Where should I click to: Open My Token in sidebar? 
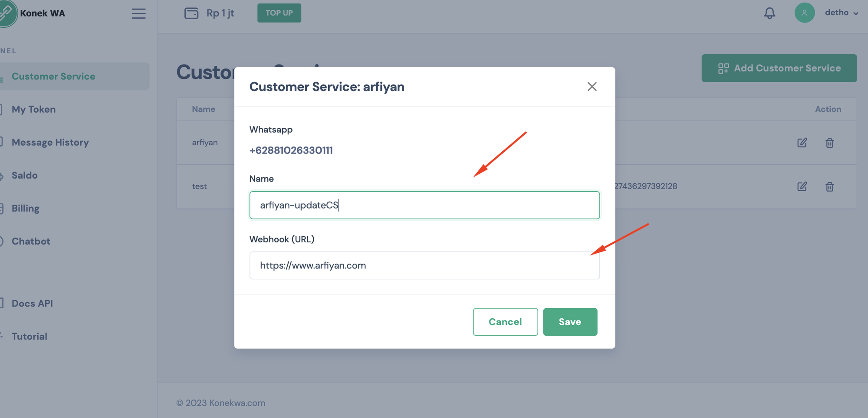(x=33, y=109)
